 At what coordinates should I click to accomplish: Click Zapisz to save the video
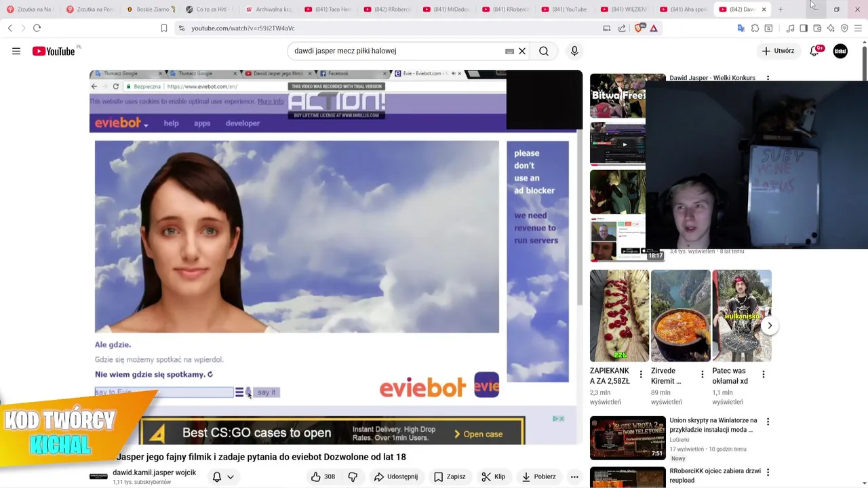(x=450, y=476)
